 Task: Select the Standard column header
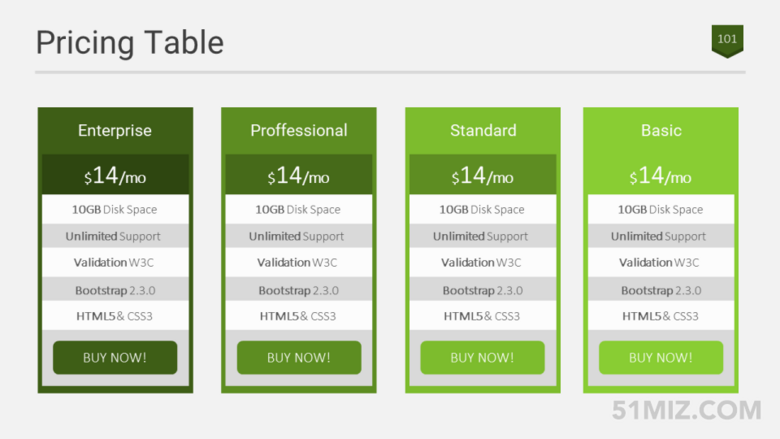click(x=483, y=131)
